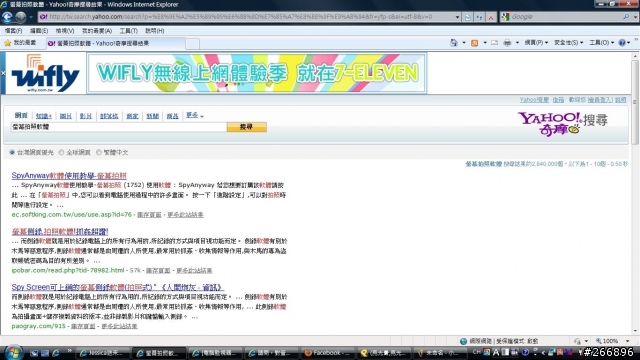Viewport: 640px width, 360px height.
Task: Open cached page link for ipobar.com result
Action: [158, 270]
